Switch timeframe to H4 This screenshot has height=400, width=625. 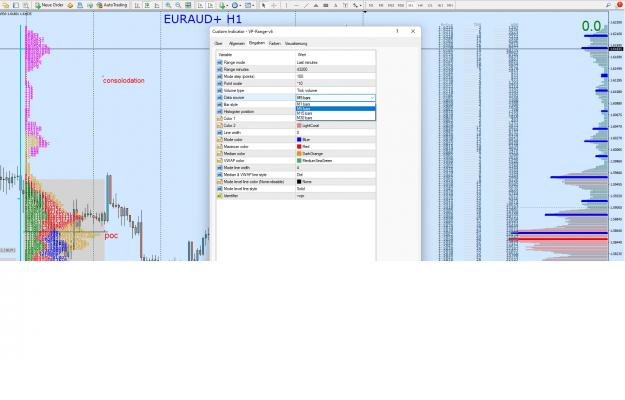point(420,5)
